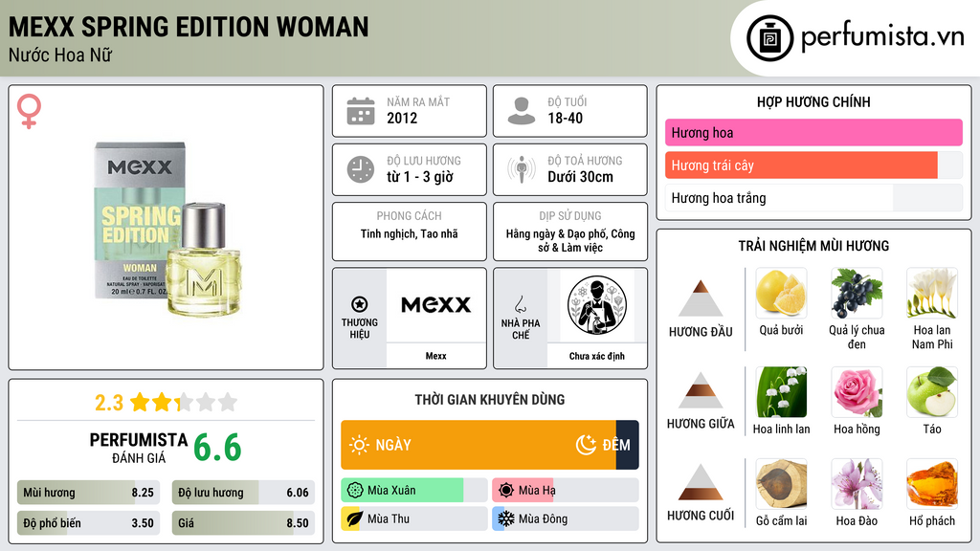The image size is (980, 551).
Task: Click the Hương hoa trắng accord bar
Action: tap(813, 198)
